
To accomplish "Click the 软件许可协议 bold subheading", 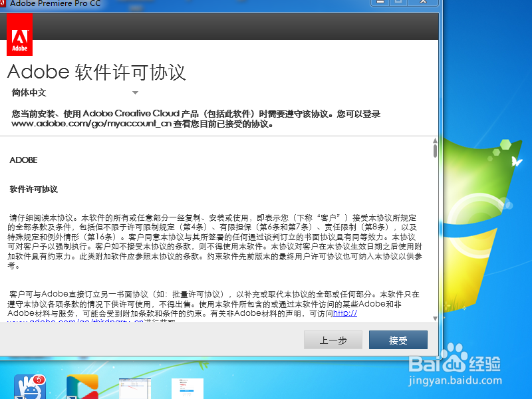I will tap(34, 190).
